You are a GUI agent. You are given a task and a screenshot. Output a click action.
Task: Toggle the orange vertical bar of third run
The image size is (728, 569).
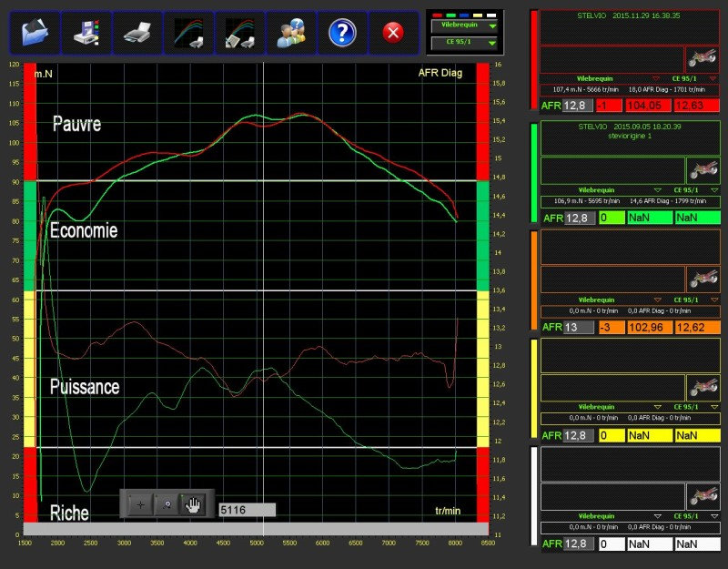pos(534,280)
